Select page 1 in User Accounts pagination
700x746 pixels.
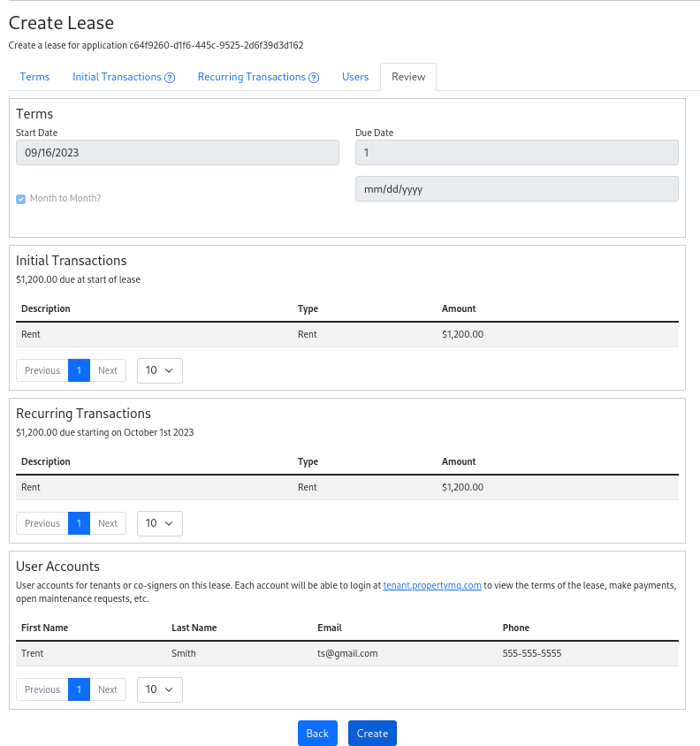click(79, 689)
